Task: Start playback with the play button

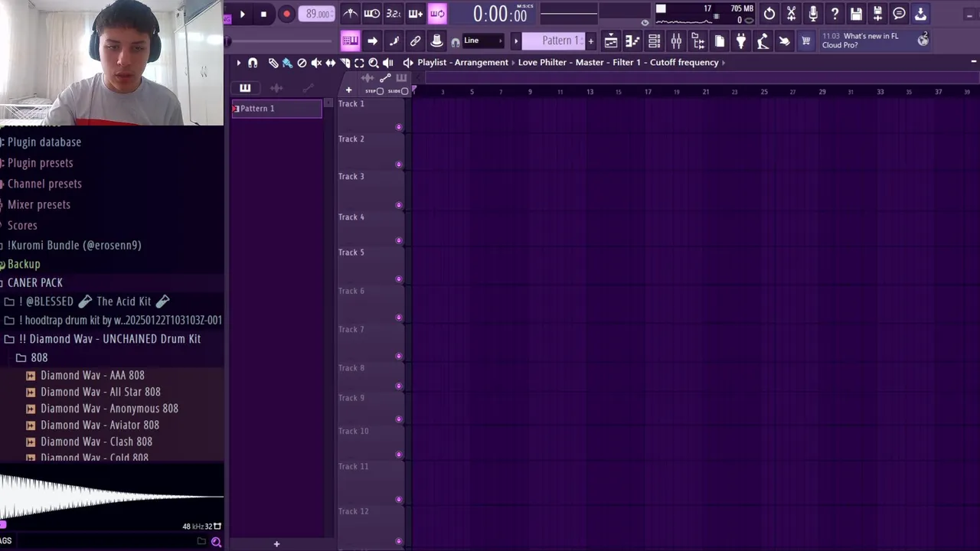Action: click(242, 14)
